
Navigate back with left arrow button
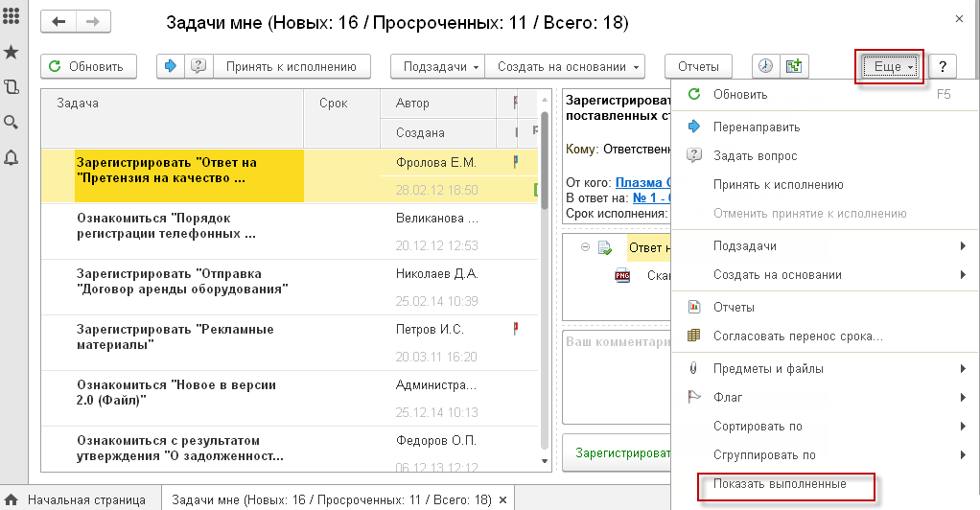coord(59,21)
